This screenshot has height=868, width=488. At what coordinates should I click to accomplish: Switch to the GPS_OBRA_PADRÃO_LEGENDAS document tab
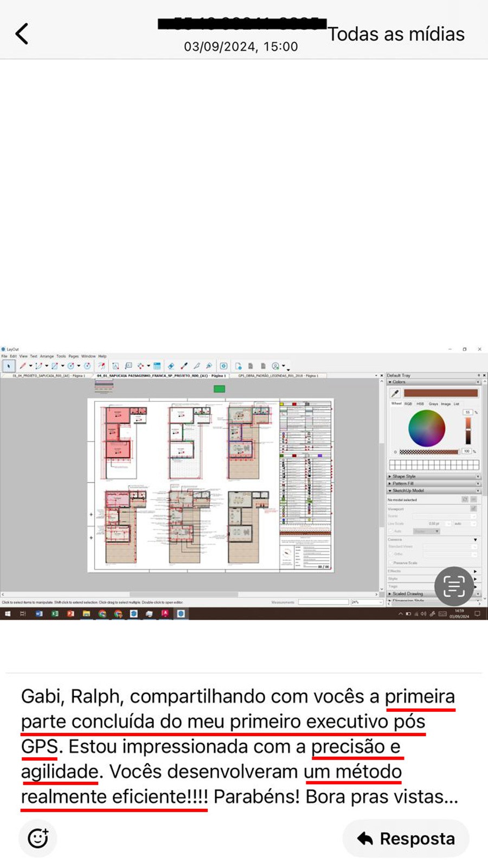tap(278, 375)
